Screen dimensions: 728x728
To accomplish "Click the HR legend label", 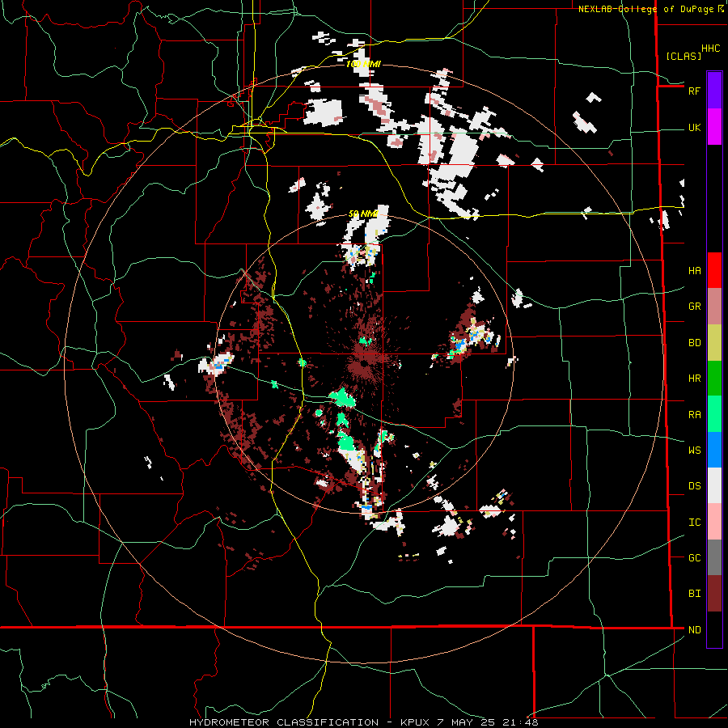I will 694,379.
